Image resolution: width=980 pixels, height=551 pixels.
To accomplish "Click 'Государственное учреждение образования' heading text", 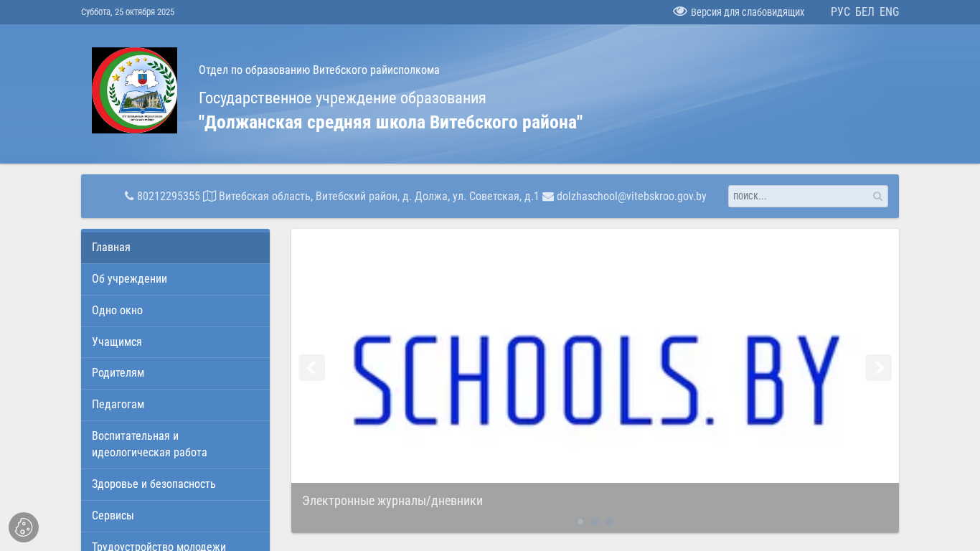I will [x=342, y=98].
